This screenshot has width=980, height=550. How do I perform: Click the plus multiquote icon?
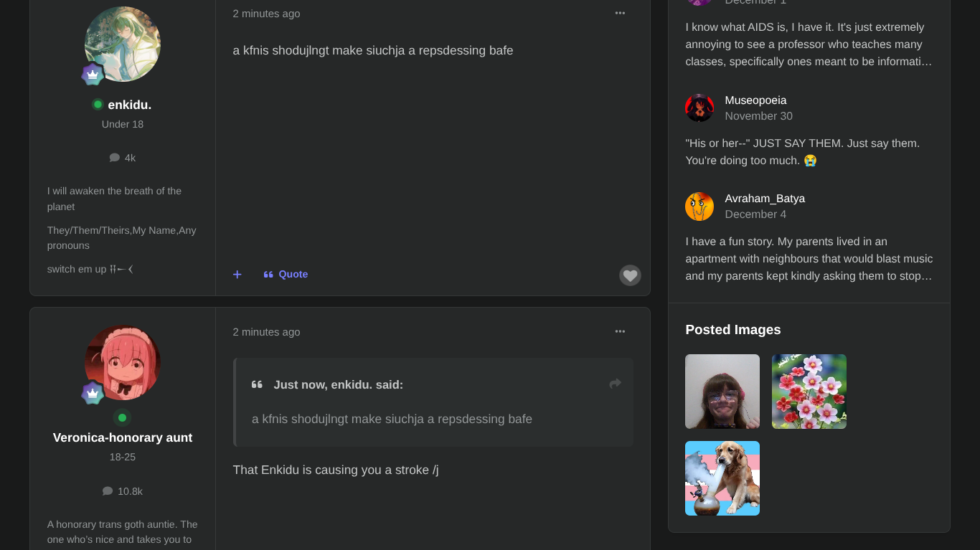pos(237,275)
